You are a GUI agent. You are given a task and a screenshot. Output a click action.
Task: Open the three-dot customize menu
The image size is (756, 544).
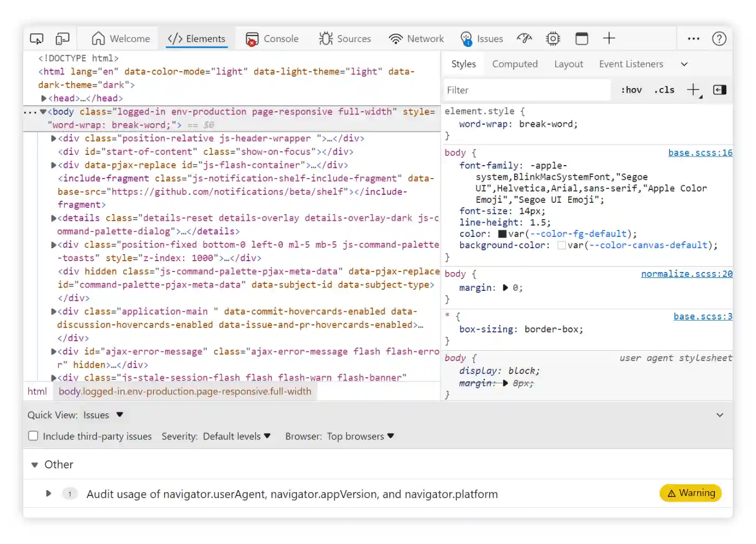click(693, 38)
